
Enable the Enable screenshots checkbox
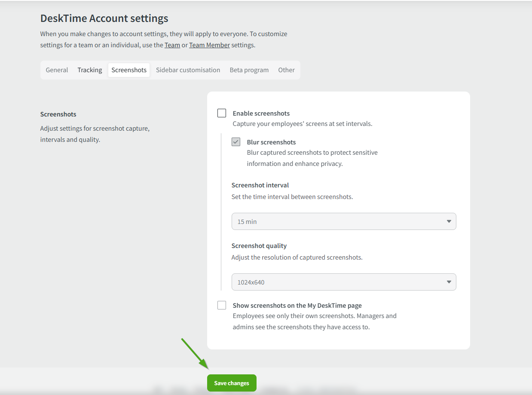222,113
